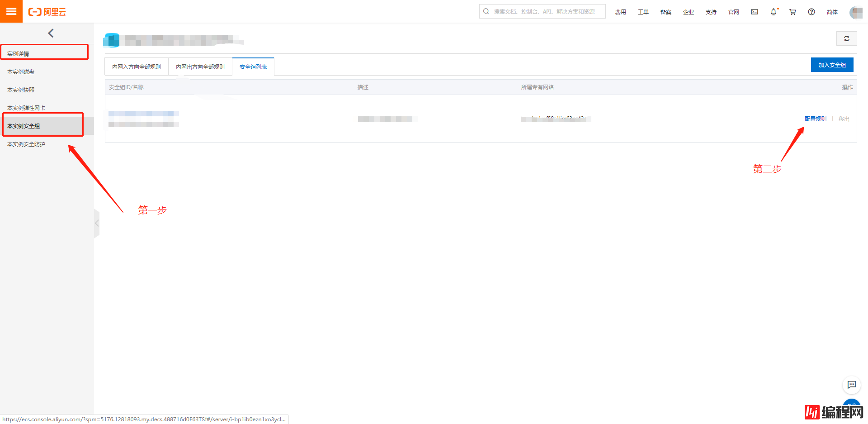The image size is (868, 424).
Task: Refresh the page with the refresh icon
Action: point(846,38)
